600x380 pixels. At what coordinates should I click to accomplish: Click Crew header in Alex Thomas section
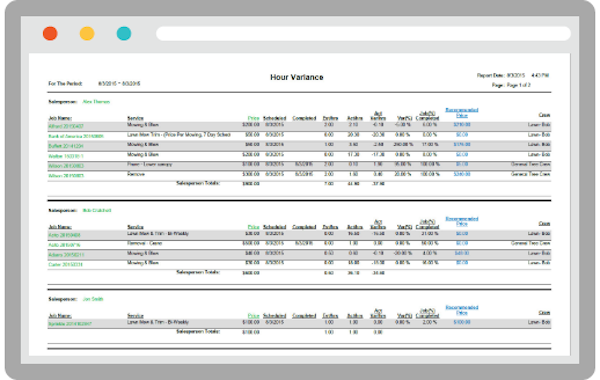pos(544,115)
